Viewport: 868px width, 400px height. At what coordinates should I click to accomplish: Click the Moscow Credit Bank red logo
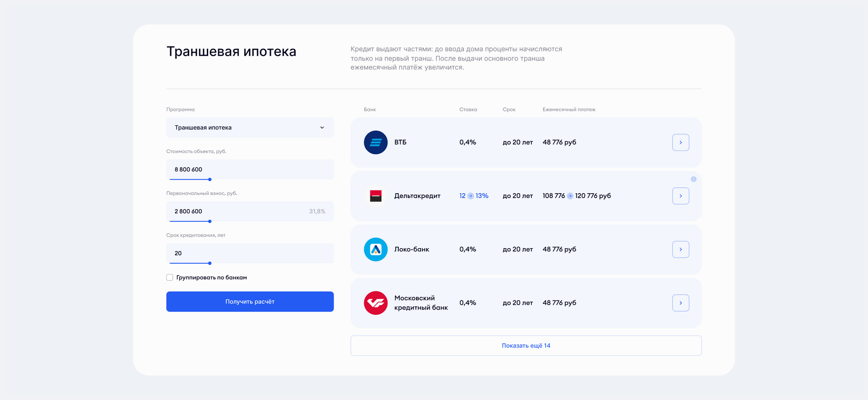376,303
